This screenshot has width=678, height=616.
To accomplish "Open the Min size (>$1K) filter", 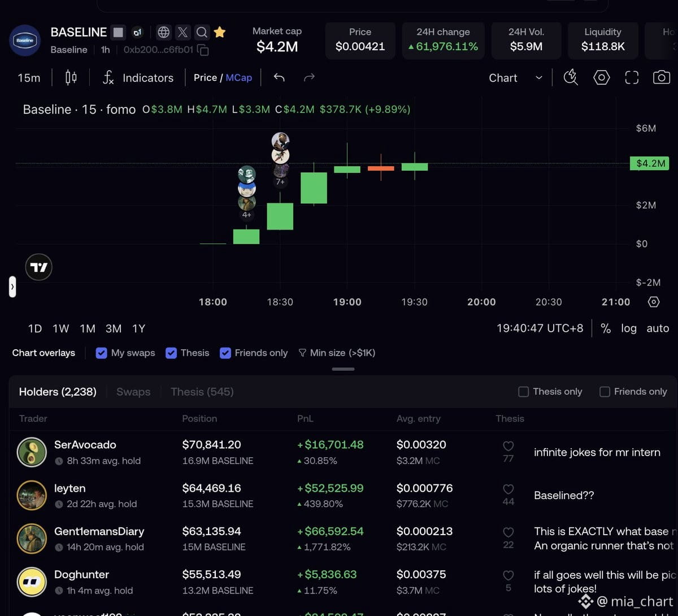I will click(337, 353).
